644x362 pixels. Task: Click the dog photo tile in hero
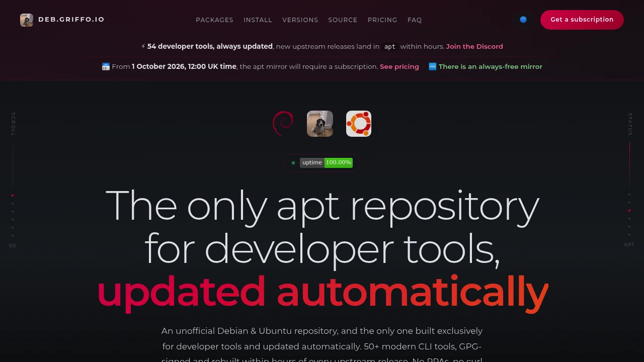point(320,124)
